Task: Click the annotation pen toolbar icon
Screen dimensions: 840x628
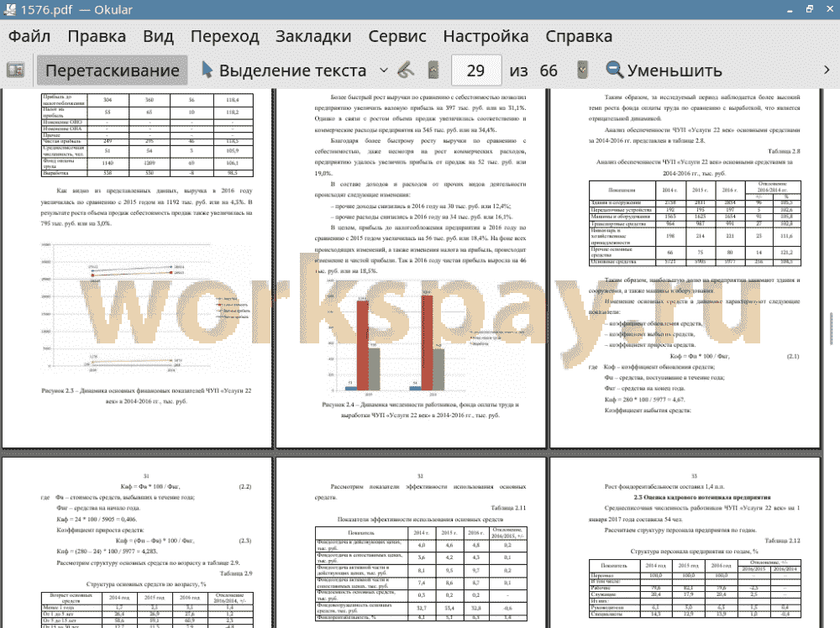Action: click(406, 71)
